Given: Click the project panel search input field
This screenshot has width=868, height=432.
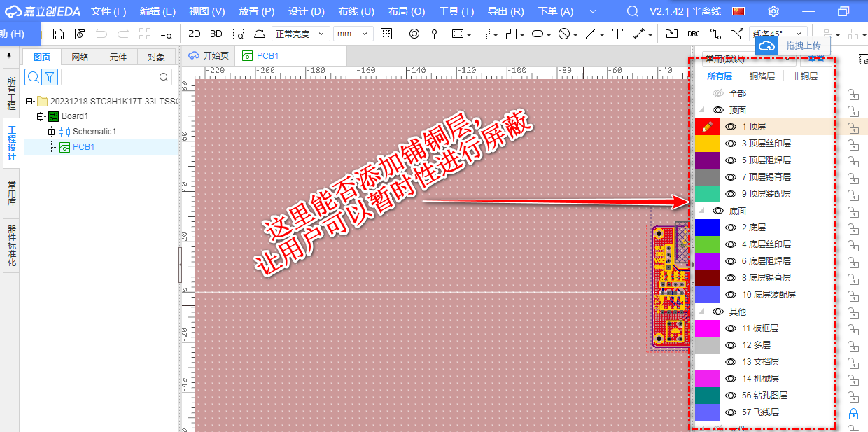Looking at the screenshot, I should click(116, 77).
